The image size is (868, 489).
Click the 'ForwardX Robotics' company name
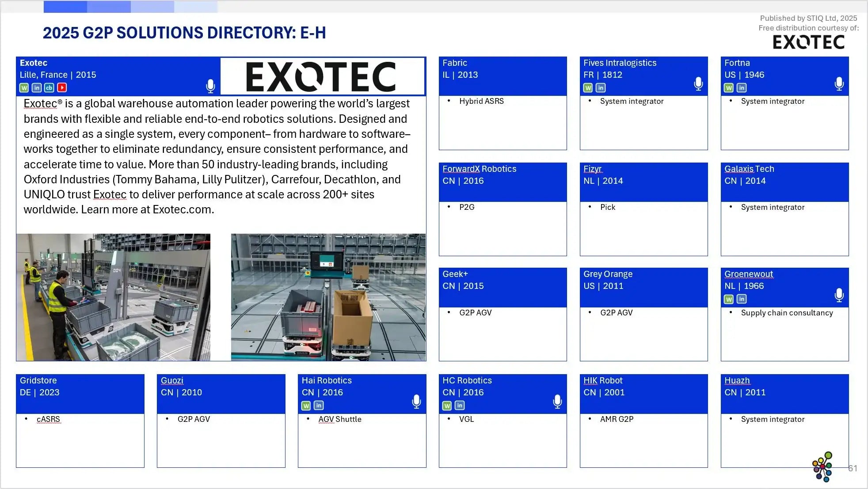pyautogui.click(x=480, y=169)
